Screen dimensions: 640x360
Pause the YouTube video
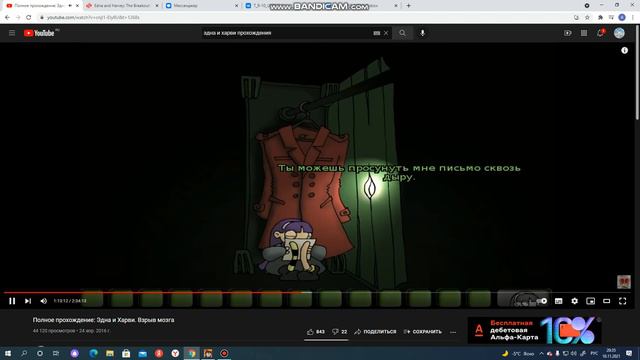click(x=12, y=301)
